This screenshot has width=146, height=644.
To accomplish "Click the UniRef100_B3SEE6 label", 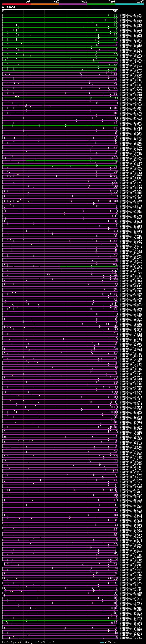I will pyautogui.click(x=131, y=45).
